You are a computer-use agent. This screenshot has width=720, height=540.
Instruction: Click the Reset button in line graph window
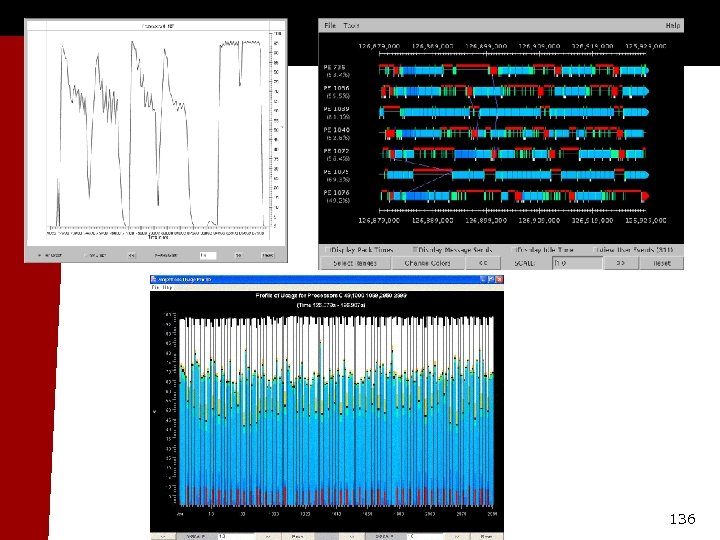pyautogui.click(x=268, y=255)
